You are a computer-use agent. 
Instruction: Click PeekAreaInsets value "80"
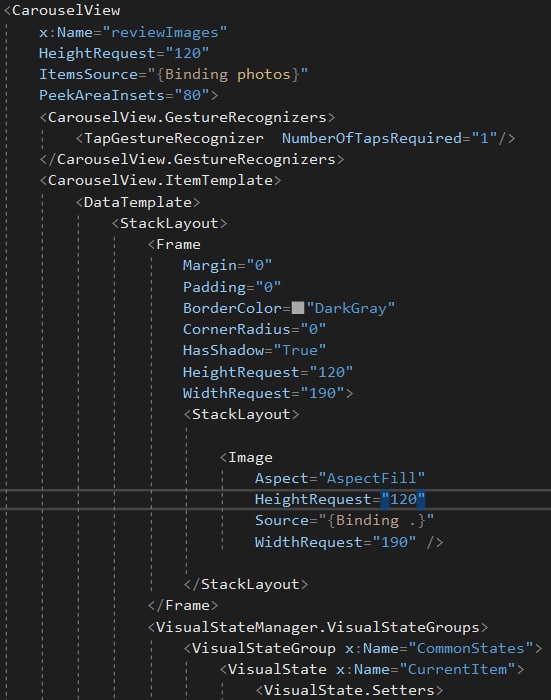click(x=192, y=95)
